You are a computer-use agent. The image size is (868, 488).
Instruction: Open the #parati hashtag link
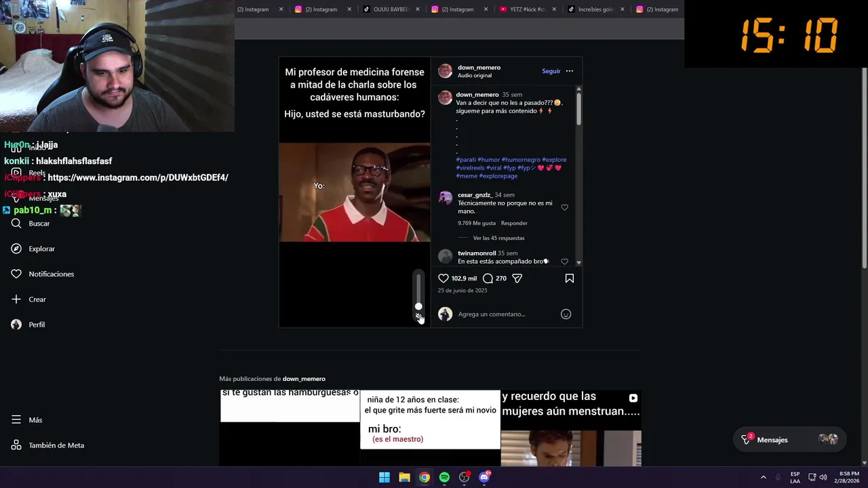[x=466, y=160]
